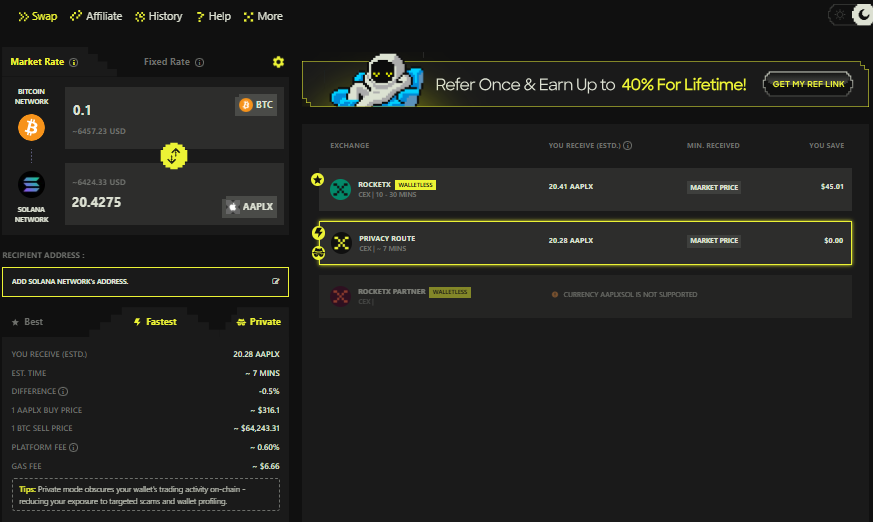Image resolution: width=873 pixels, height=522 pixels.
Task: Click the not supported warning icon
Action: 555,294
